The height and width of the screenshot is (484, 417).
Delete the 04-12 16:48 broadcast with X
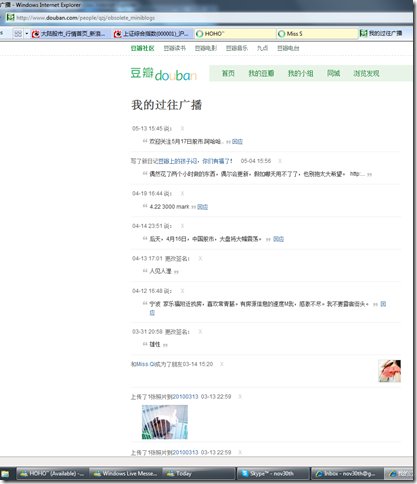pyautogui.click(x=182, y=291)
